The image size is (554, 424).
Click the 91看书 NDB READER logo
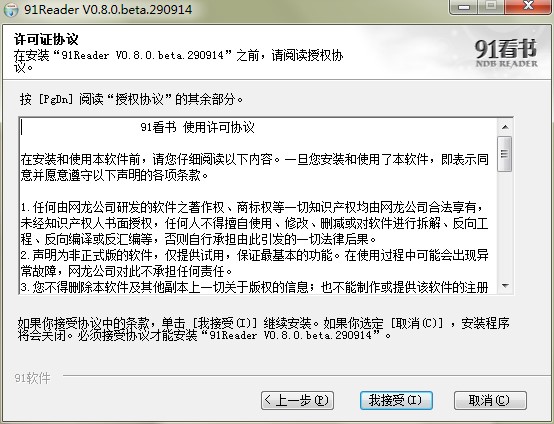click(506, 53)
